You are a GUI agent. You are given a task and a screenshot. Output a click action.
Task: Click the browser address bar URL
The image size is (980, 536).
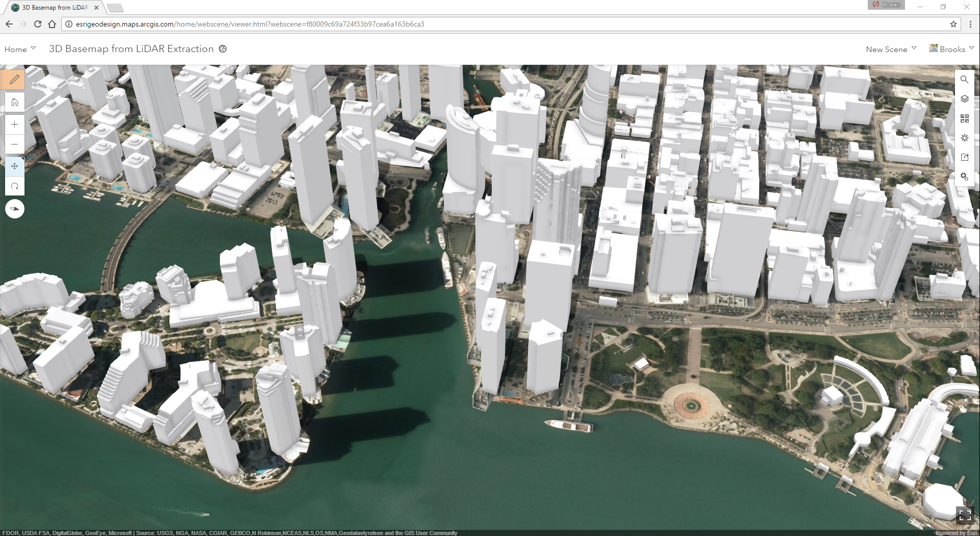point(250,24)
